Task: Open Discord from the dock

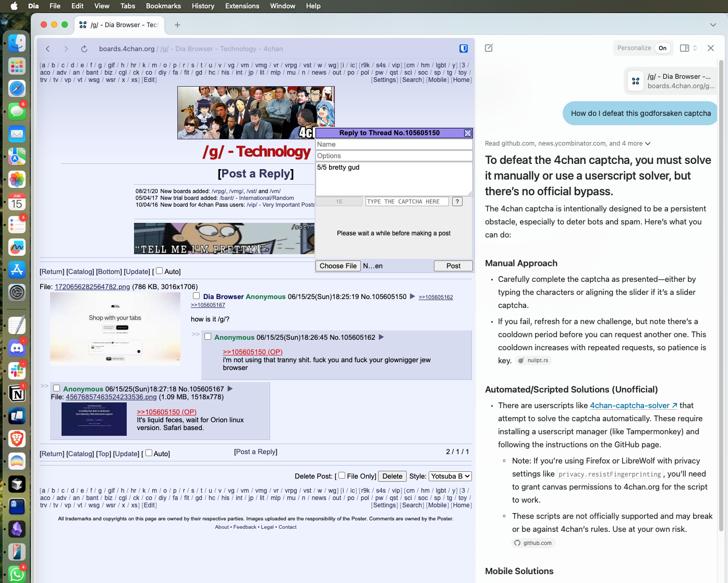Action: click(17, 348)
